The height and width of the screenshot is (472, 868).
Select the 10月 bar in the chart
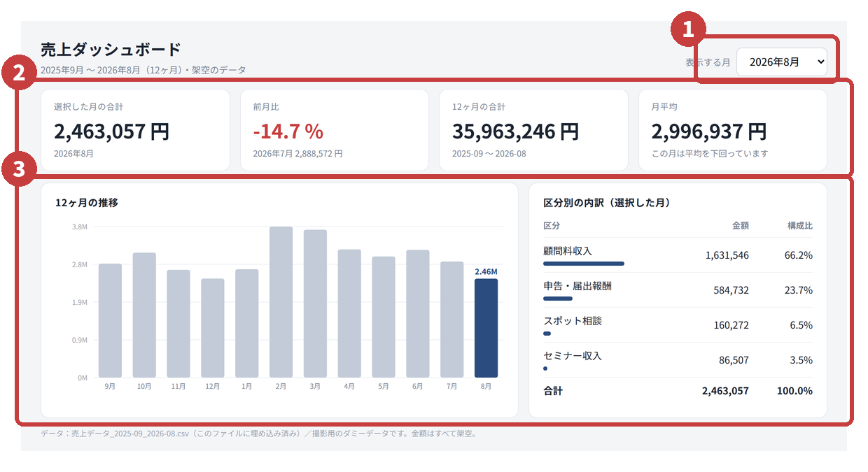click(144, 315)
